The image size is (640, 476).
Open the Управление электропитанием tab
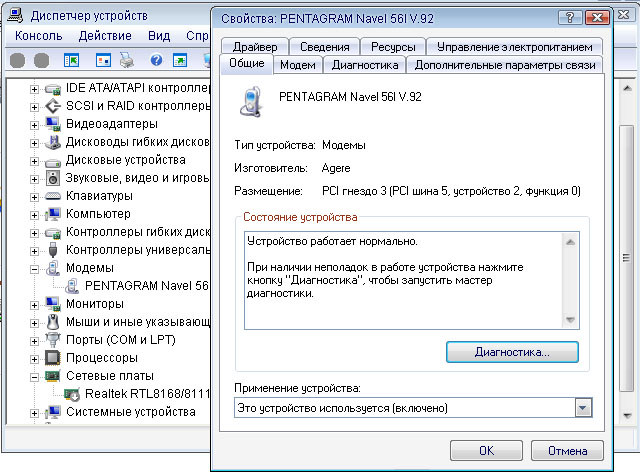coord(514,47)
